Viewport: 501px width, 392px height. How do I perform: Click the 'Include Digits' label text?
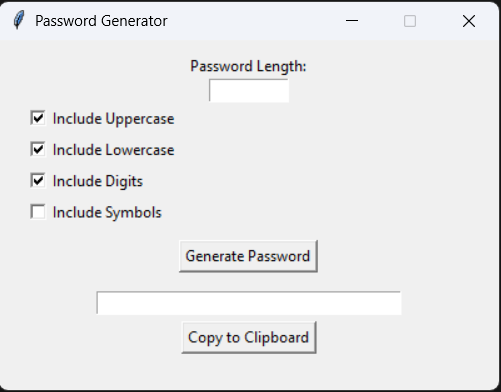point(98,182)
